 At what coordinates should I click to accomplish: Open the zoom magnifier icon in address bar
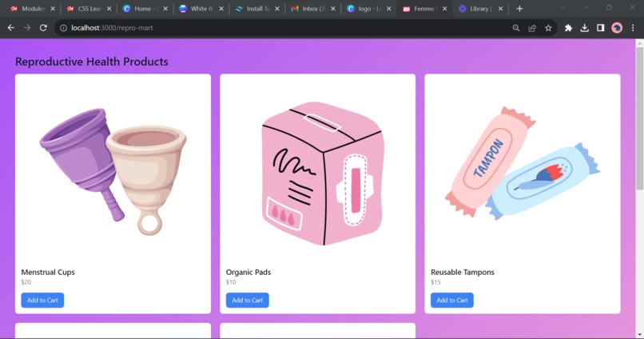pos(516,28)
